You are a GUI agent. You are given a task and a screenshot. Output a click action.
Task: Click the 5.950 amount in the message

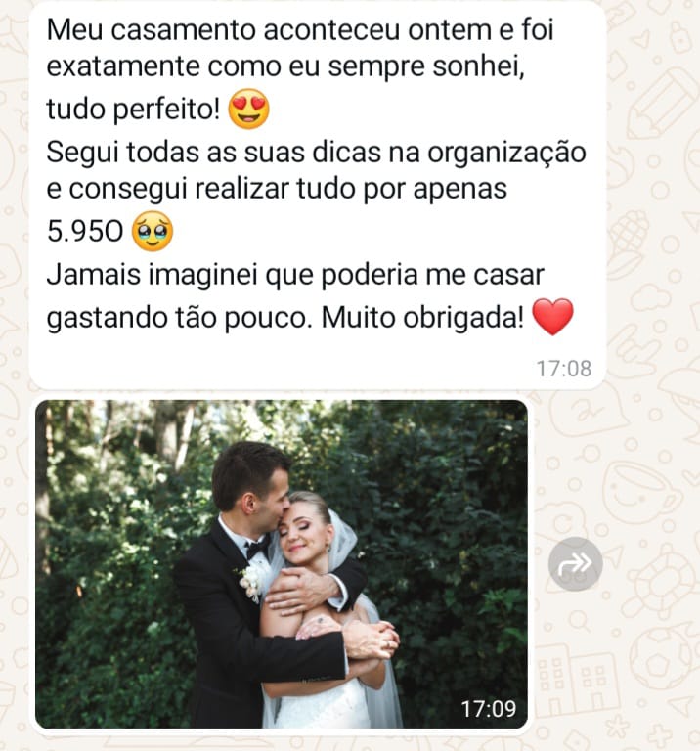(x=85, y=231)
